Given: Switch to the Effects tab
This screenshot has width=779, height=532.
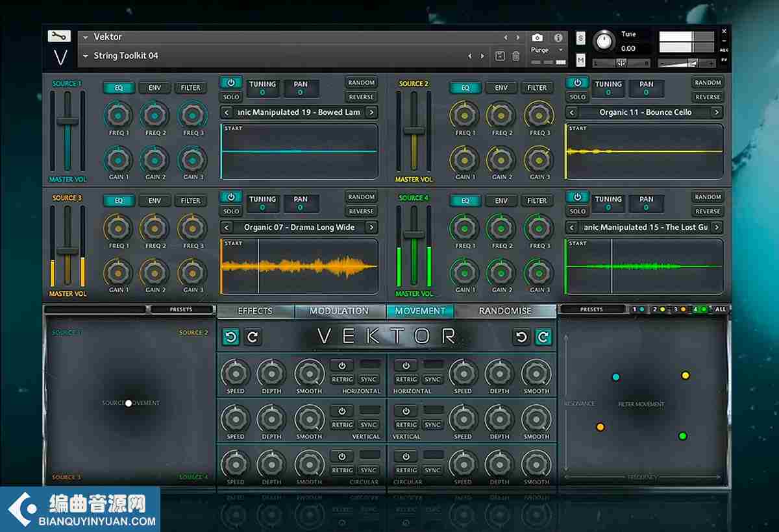Looking at the screenshot, I should (255, 311).
